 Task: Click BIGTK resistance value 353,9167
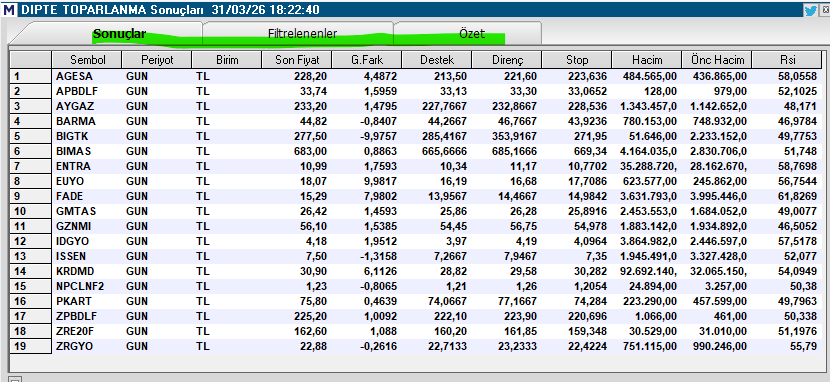click(x=515, y=137)
